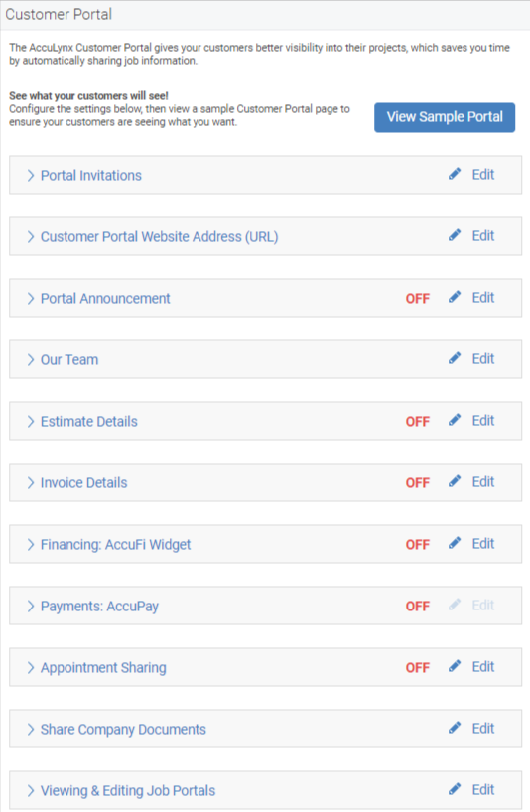Image resolution: width=530 pixels, height=812 pixels.
Task: Expand the Our Team section chevron
Action: (x=31, y=360)
